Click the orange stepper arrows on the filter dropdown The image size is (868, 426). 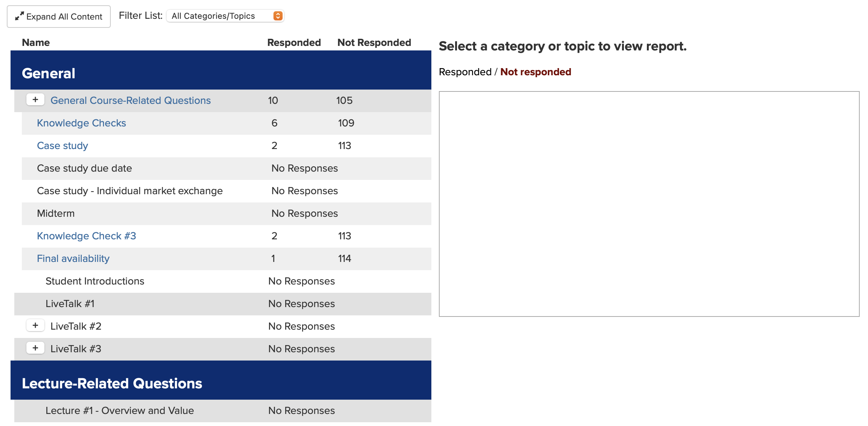[278, 16]
